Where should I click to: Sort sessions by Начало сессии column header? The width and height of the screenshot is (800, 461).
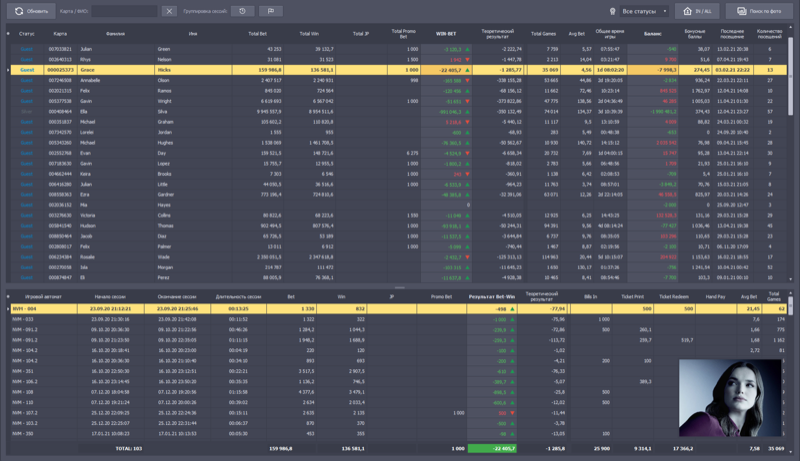[x=111, y=297]
